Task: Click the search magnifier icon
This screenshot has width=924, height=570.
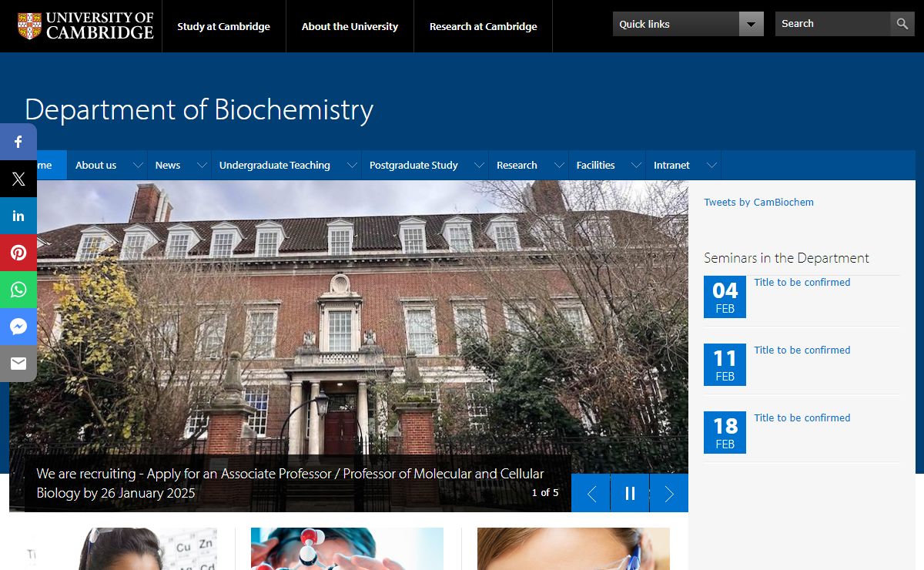Action: click(902, 24)
